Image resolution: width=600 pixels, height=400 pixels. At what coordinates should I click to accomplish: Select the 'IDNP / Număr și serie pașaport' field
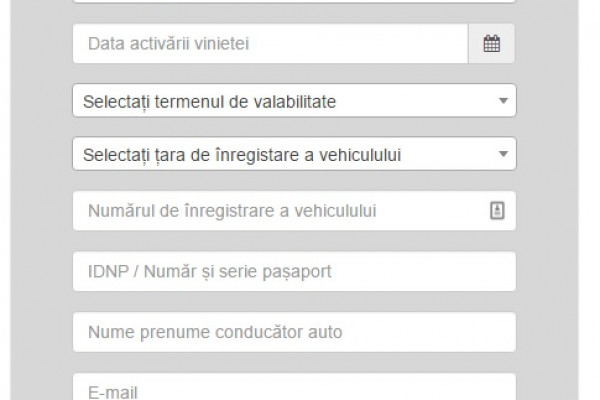tap(294, 271)
